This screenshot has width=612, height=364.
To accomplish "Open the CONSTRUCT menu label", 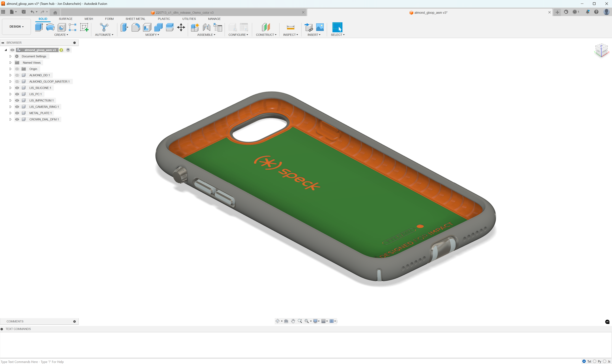I will tap(266, 35).
